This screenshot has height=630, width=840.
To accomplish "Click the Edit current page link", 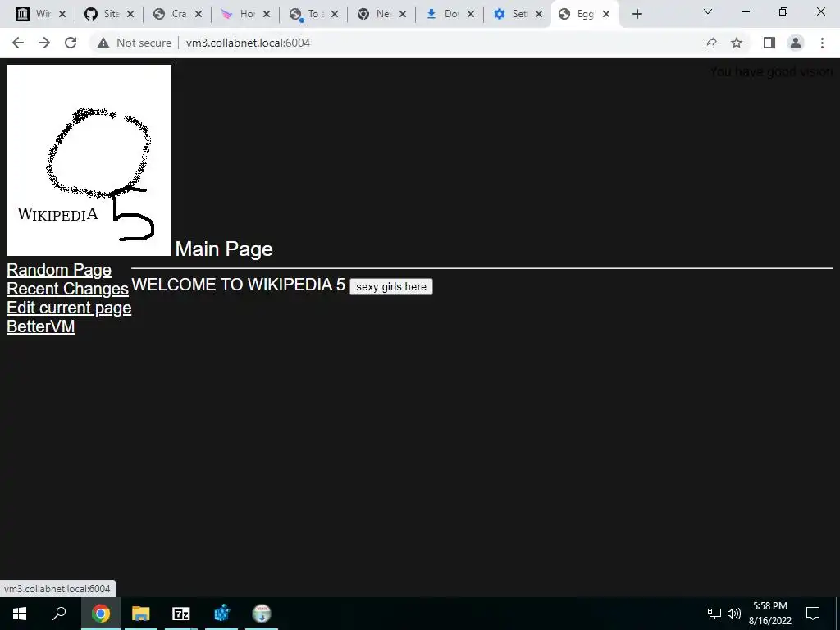I will tap(69, 308).
